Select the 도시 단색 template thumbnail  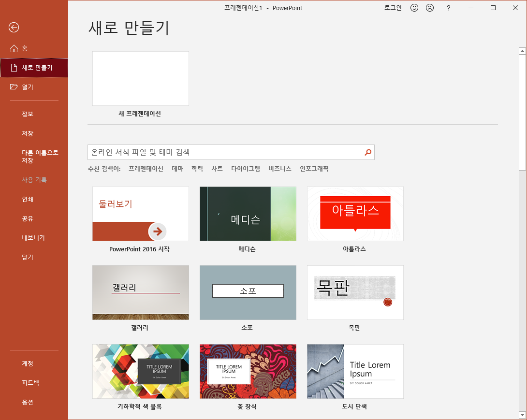(355, 371)
